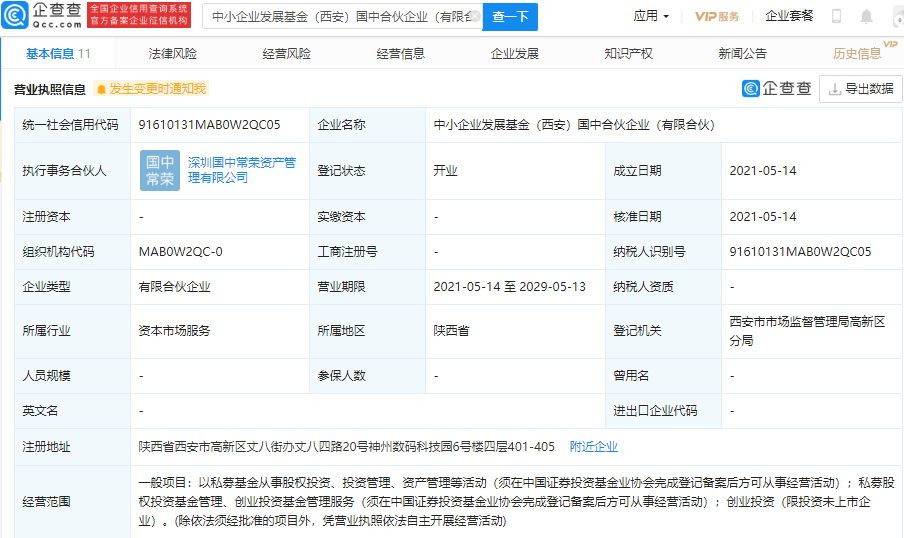Switch to 企业发展 tab
Image resolution: width=904 pixels, height=538 pixels.
[x=515, y=54]
